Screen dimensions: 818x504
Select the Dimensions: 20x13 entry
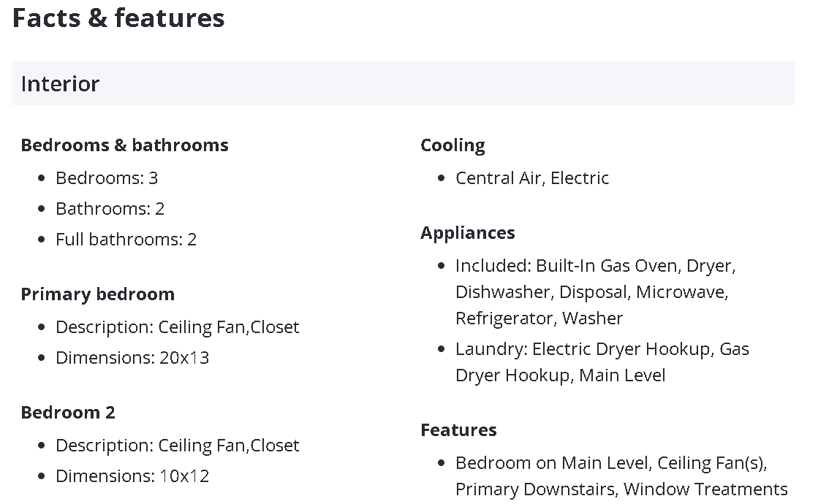[132, 357]
